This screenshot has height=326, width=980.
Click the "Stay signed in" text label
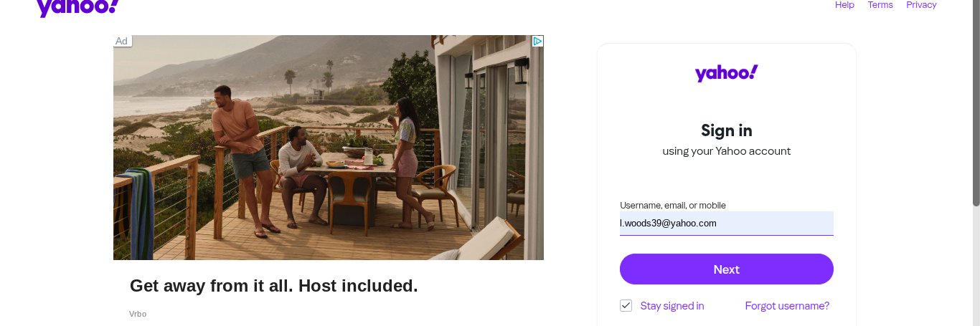click(672, 306)
